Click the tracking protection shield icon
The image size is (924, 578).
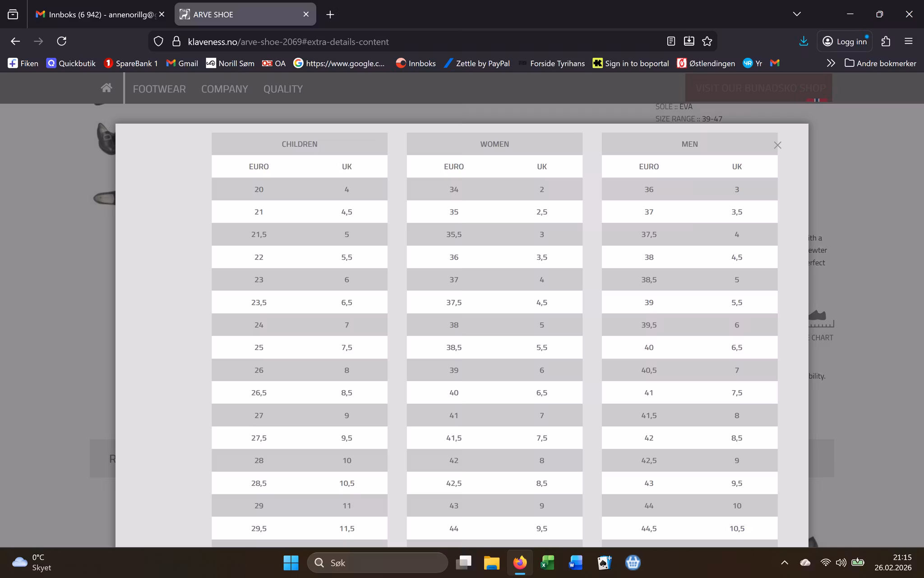158,42
